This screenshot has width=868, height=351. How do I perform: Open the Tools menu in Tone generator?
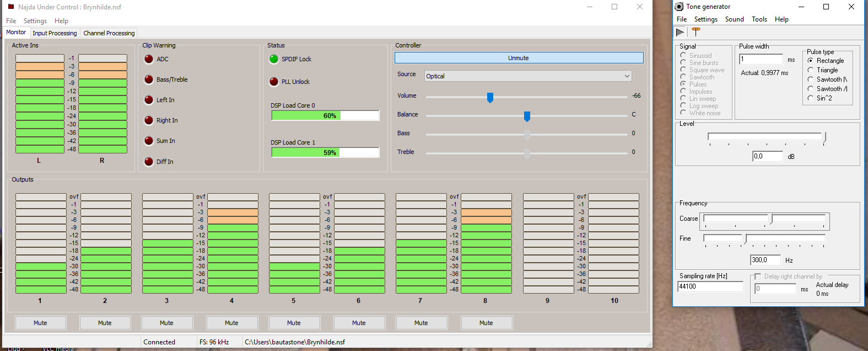[759, 19]
